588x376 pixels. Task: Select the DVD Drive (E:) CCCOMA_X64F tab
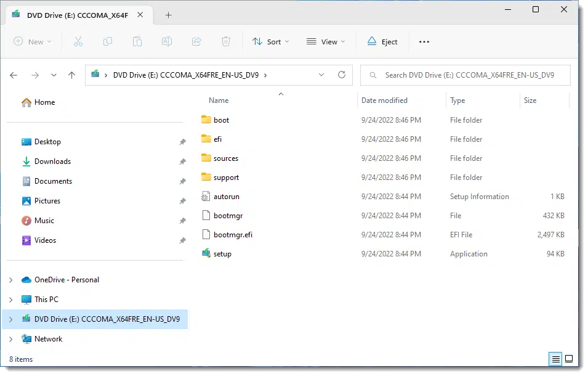point(77,15)
